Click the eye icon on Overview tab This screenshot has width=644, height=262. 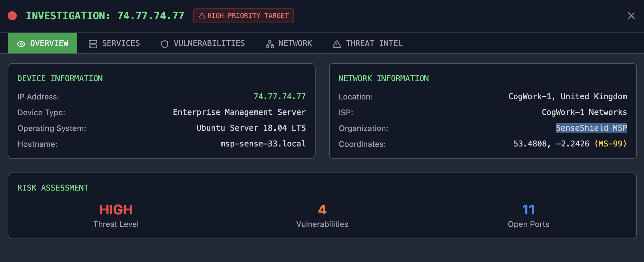[x=21, y=44]
